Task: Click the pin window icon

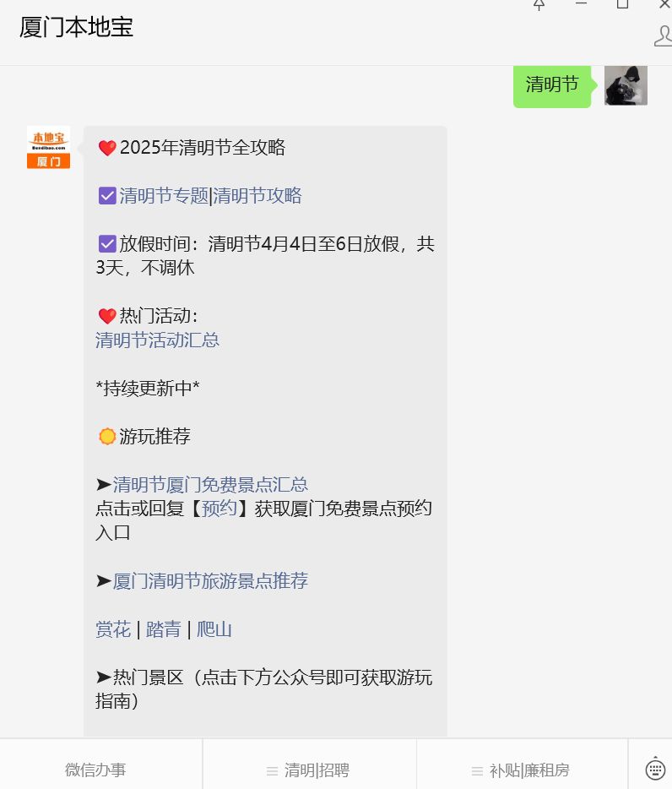Action: (x=539, y=5)
